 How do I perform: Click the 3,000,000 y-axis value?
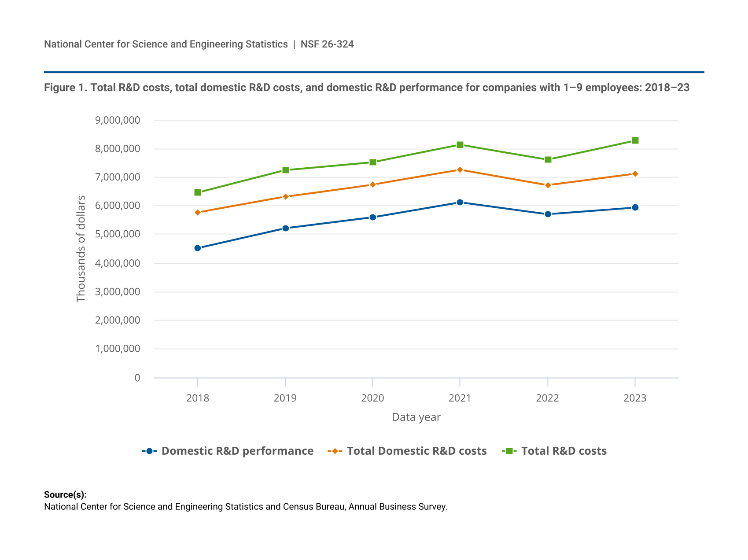118,292
